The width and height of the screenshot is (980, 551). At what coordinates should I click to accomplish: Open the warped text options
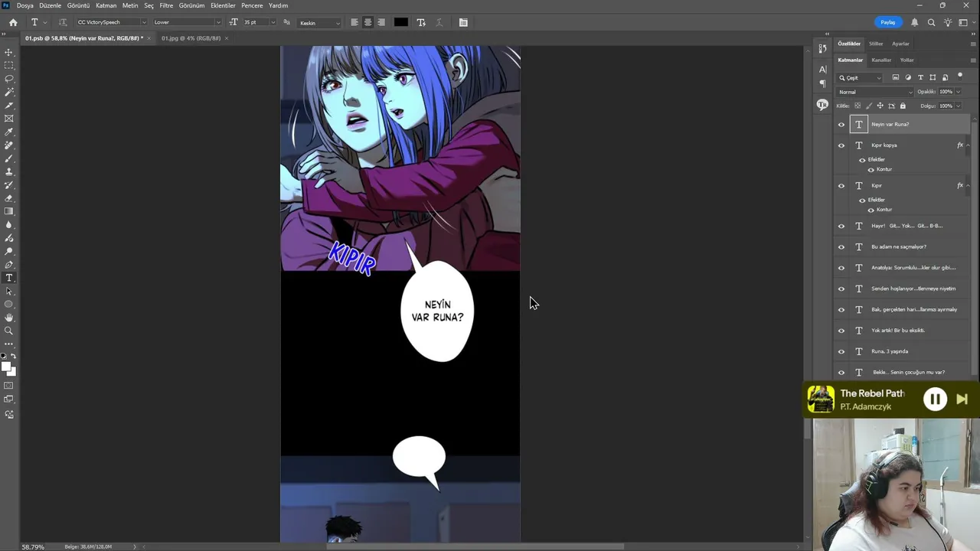(421, 22)
